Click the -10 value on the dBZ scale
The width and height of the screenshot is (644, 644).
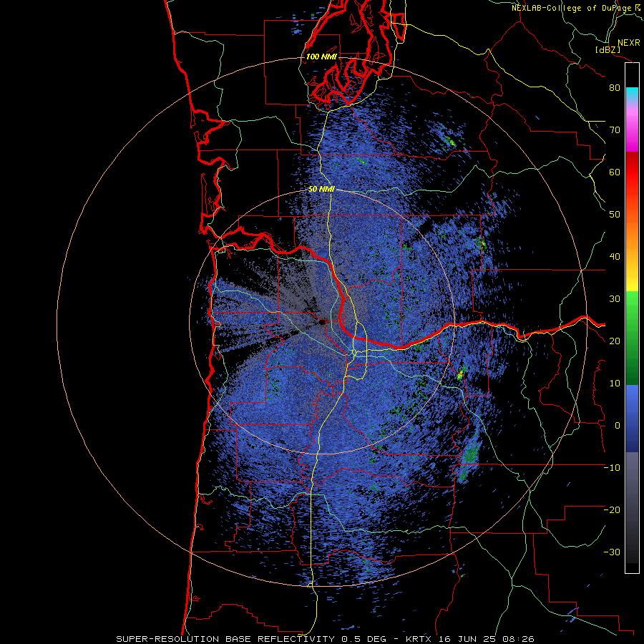612,468
